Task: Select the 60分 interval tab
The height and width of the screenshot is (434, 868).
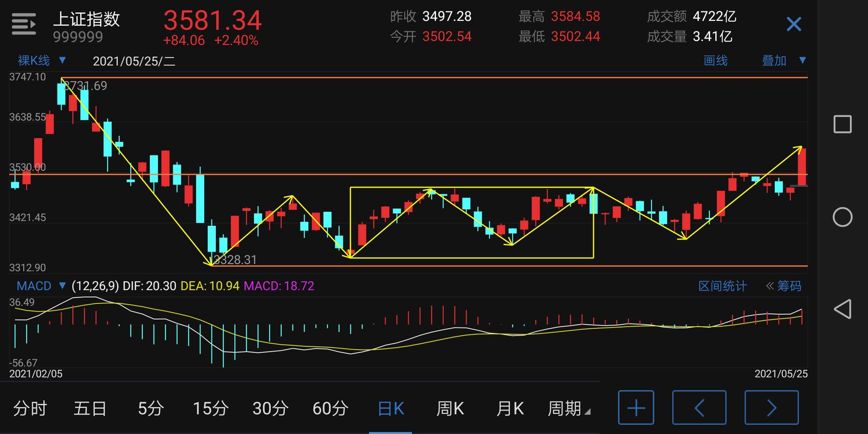Action: pyautogui.click(x=330, y=408)
